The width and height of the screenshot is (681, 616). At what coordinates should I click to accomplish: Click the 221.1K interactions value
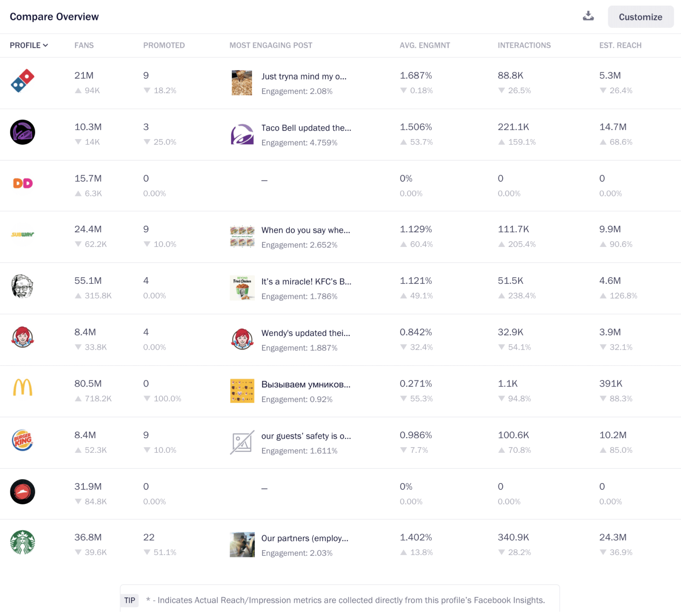click(513, 127)
